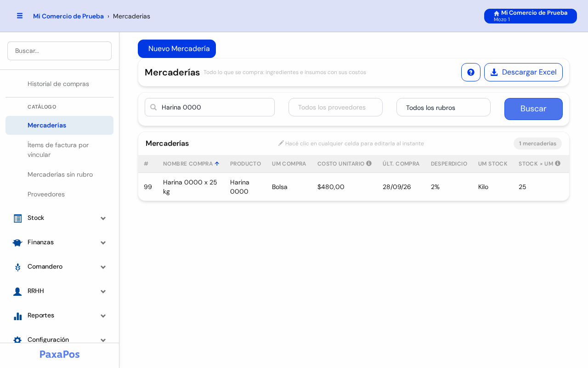Viewport: 588px width, 368px height.
Task: Click the PaxaPos logo
Action: [x=60, y=354]
